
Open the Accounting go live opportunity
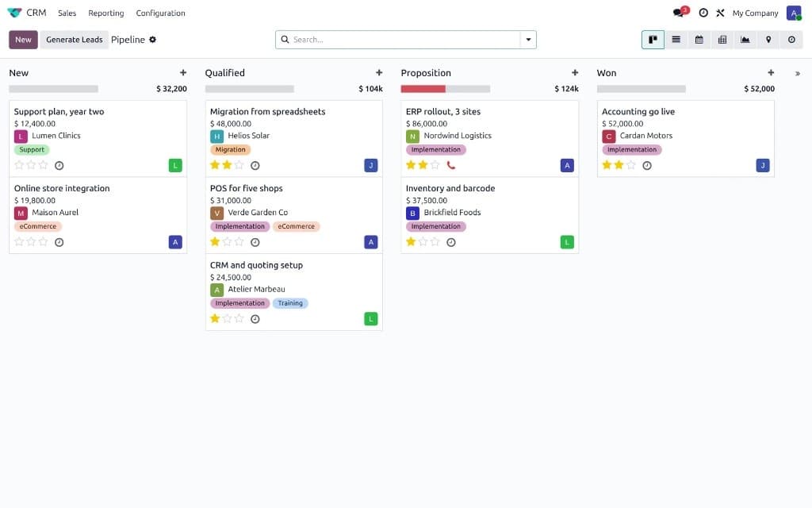tap(638, 111)
